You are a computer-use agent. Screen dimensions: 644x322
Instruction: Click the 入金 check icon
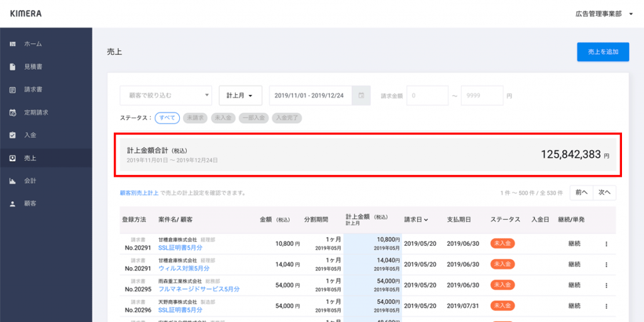13,135
